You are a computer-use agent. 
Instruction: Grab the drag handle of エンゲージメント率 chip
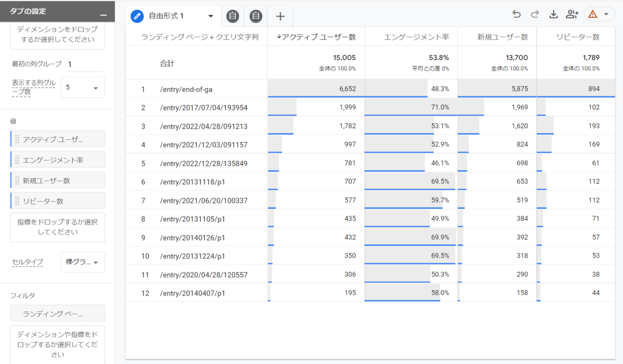click(x=17, y=160)
